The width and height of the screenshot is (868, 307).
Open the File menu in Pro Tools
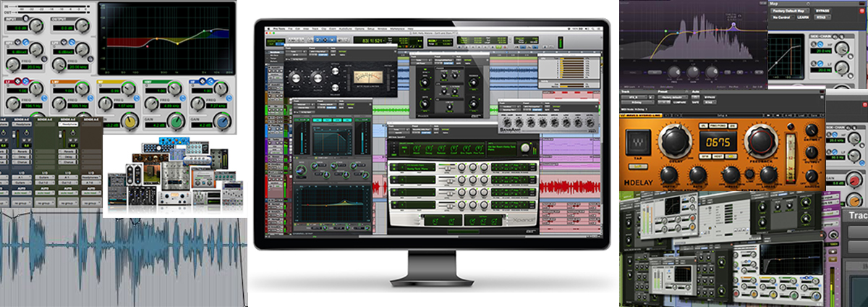coord(290,28)
